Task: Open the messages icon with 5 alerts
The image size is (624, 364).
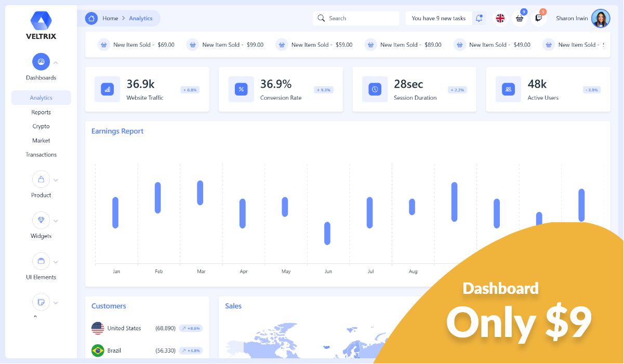Action: (539, 18)
